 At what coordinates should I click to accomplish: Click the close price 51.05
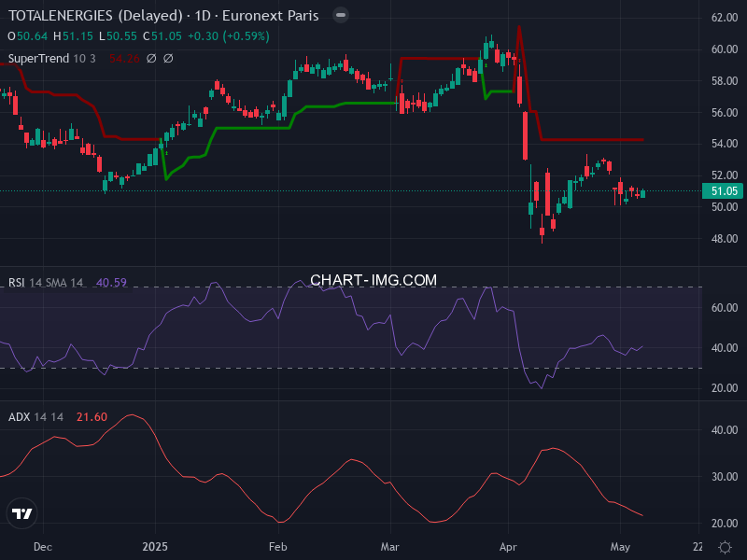click(166, 36)
